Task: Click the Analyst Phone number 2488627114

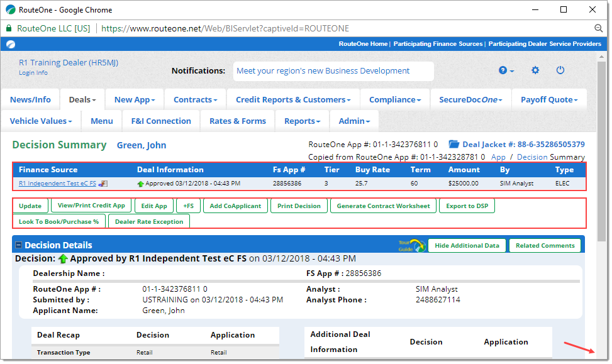Action: [438, 300]
